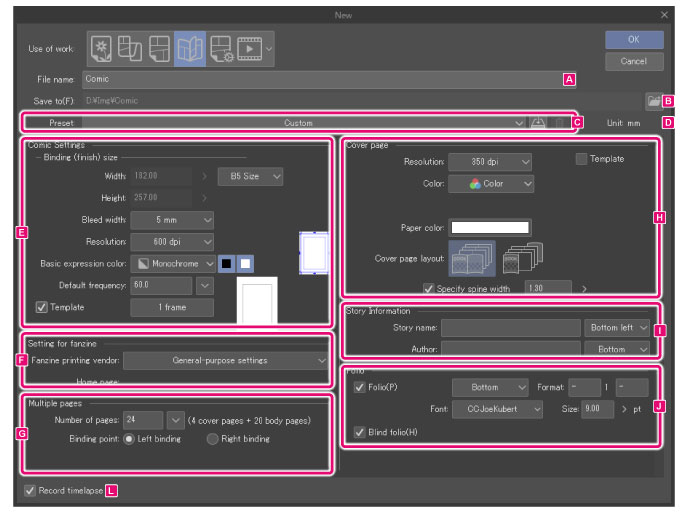Select the Webtoon use of work icon

(x=129, y=49)
